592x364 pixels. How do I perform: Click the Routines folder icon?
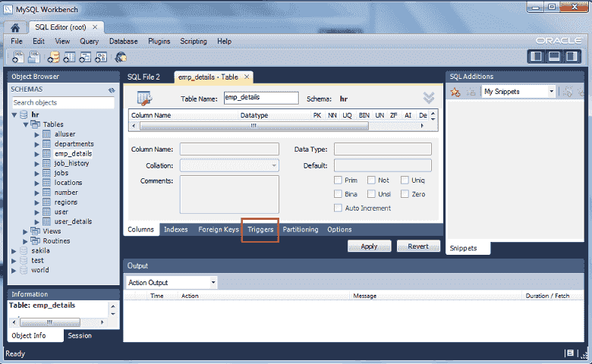point(36,240)
